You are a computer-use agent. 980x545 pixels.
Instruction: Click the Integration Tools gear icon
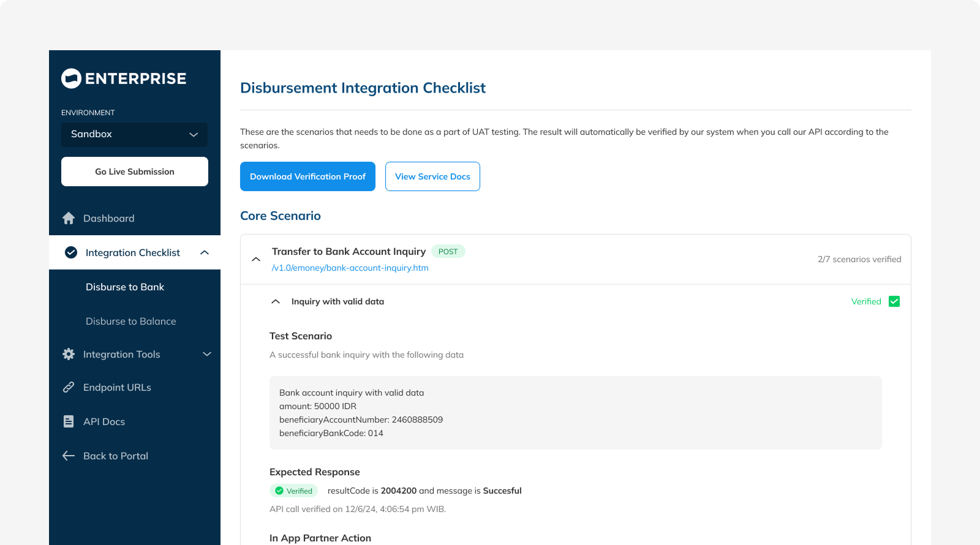pos(69,354)
